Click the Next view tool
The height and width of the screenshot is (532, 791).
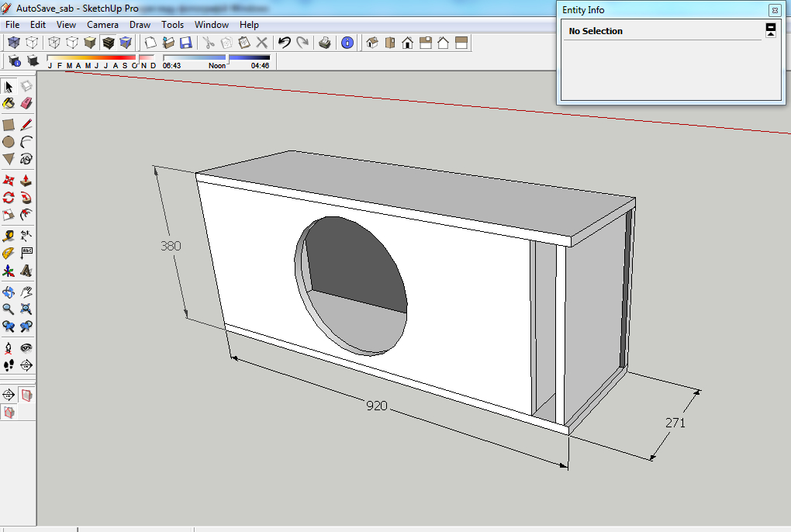(26, 326)
